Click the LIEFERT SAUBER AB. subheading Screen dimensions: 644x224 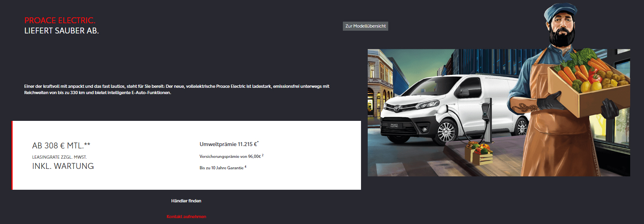61,31
